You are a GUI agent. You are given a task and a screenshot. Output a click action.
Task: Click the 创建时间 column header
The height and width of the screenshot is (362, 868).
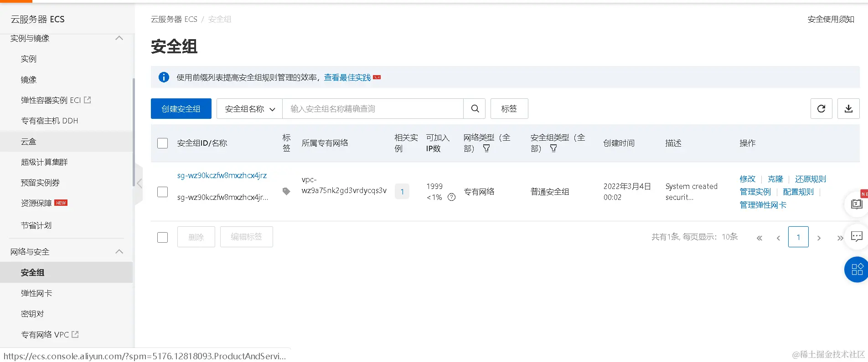[x=619, y=143]
